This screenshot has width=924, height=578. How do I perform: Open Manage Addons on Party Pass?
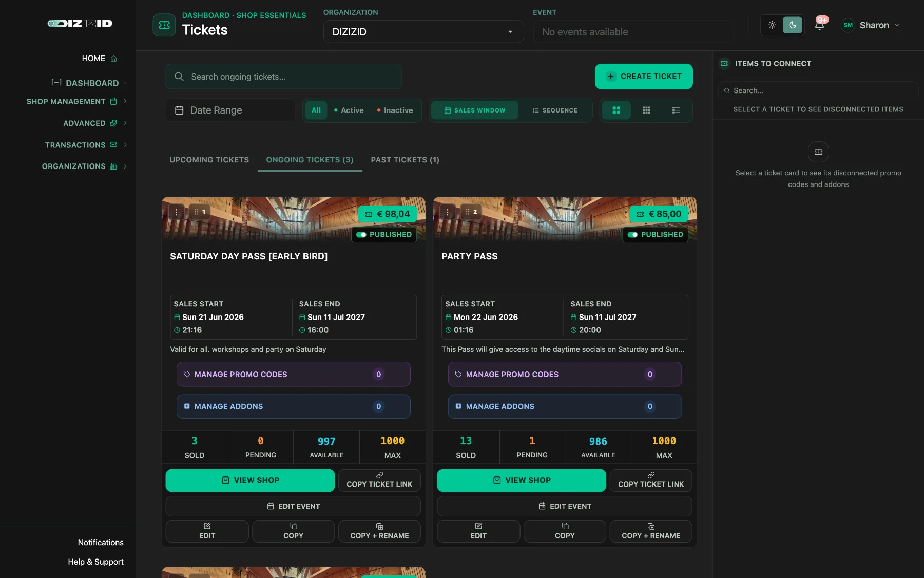click(565, 406)
